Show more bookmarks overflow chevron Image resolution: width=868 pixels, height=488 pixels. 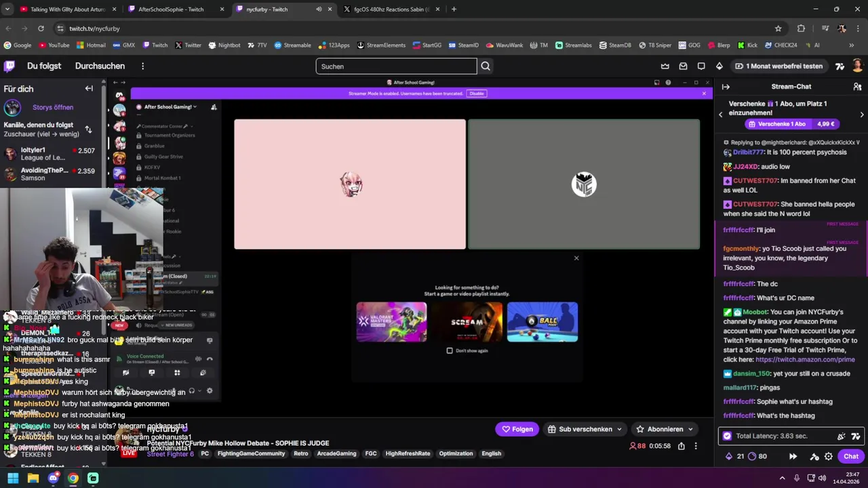[851, 45]
